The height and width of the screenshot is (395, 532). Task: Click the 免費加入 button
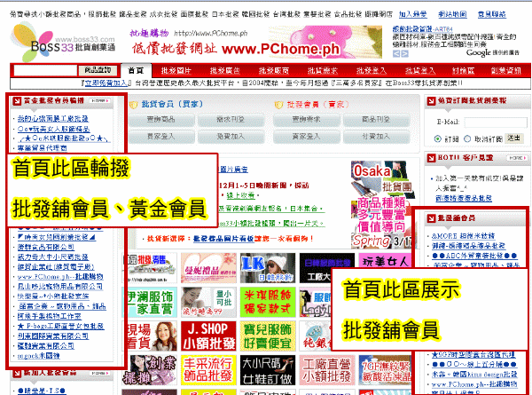tap(231, 137)
